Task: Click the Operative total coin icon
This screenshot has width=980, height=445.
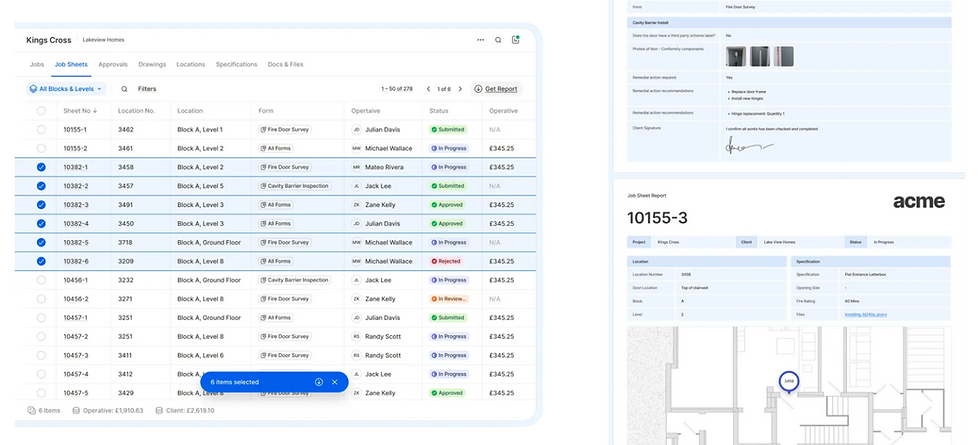Action: click(76, 411)
